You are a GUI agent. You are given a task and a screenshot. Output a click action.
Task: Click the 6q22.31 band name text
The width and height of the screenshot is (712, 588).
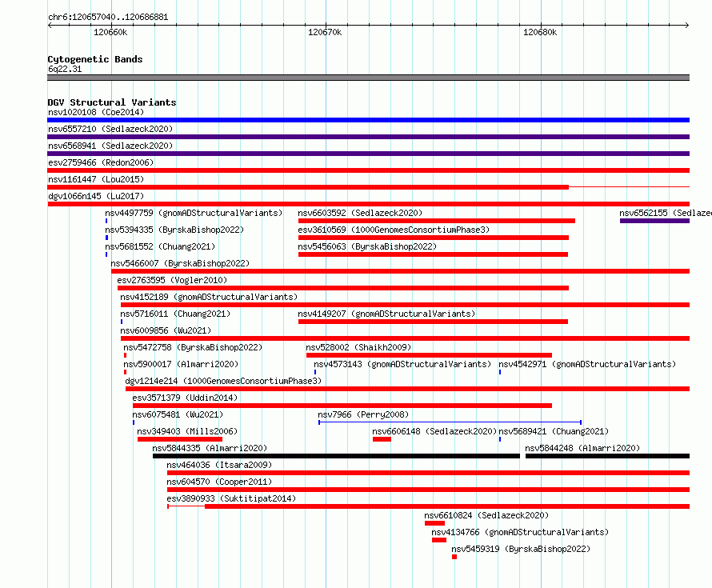[65, 69]
